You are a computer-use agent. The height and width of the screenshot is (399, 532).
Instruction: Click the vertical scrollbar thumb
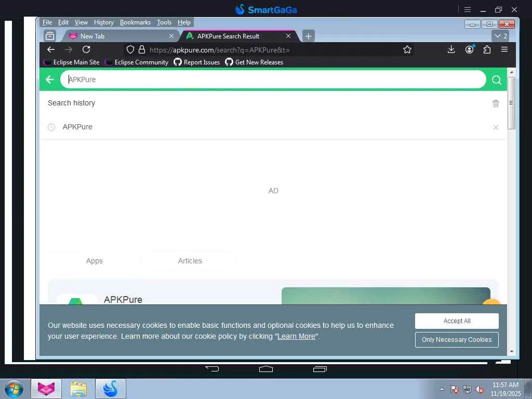click(511, 103)
